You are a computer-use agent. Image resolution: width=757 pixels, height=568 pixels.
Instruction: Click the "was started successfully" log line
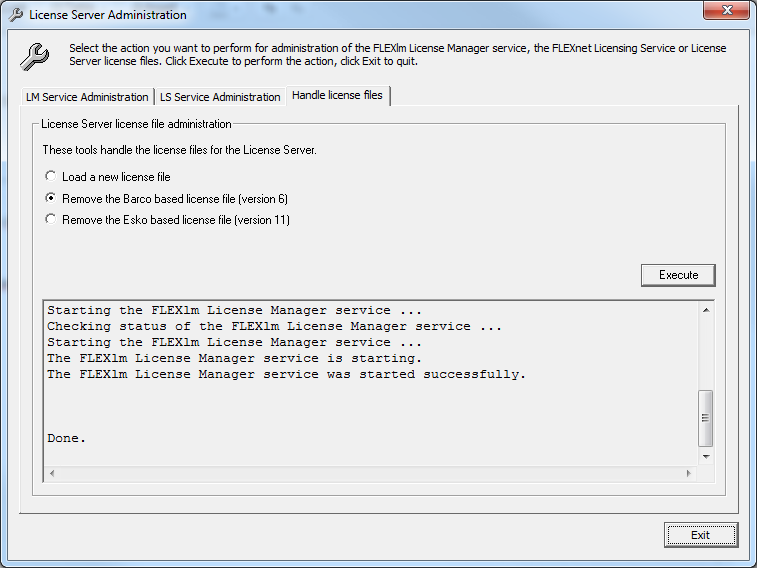click(x=286, y=374)
